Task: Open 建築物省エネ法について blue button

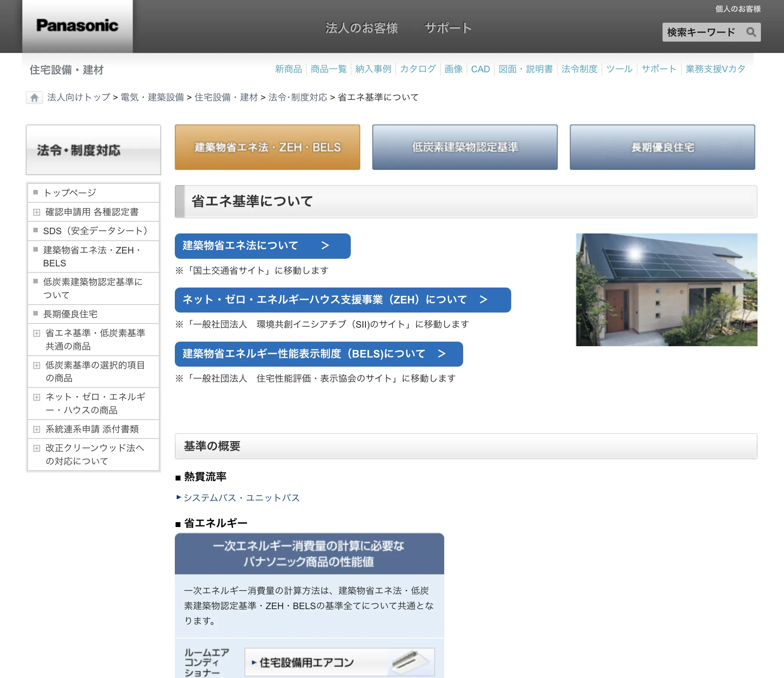Action: (x=262, y=246)
